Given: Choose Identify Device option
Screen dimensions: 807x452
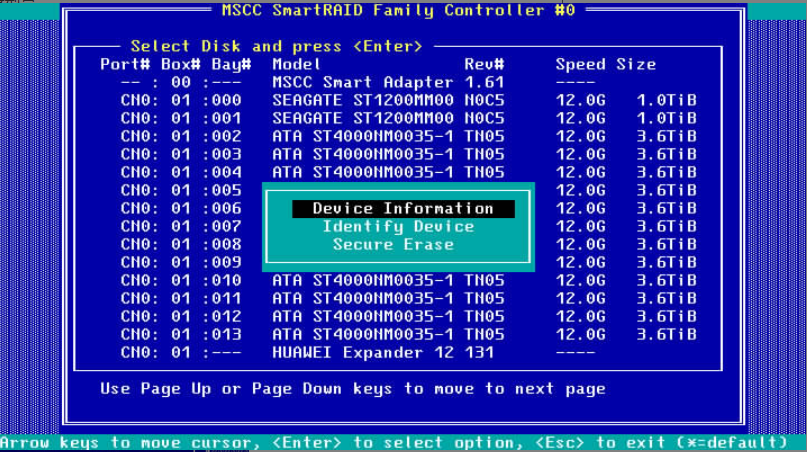Looking at the screenshot, I should coord(398,227).
